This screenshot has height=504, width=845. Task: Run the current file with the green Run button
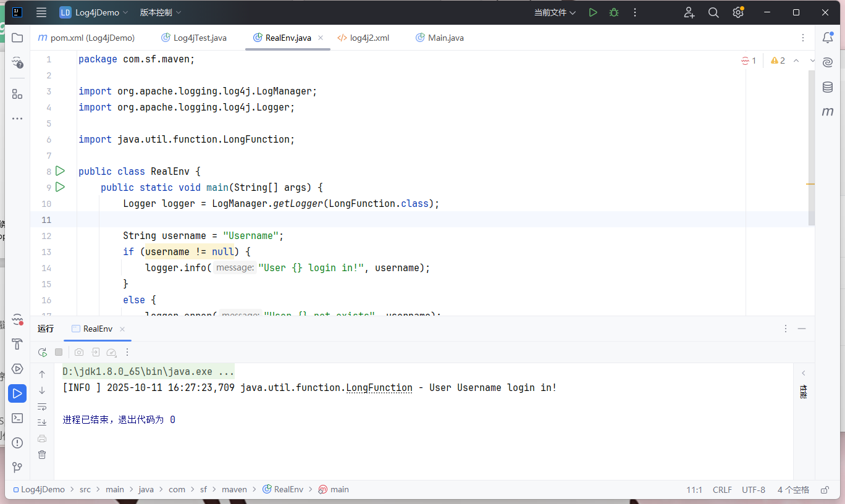point(593,12)
